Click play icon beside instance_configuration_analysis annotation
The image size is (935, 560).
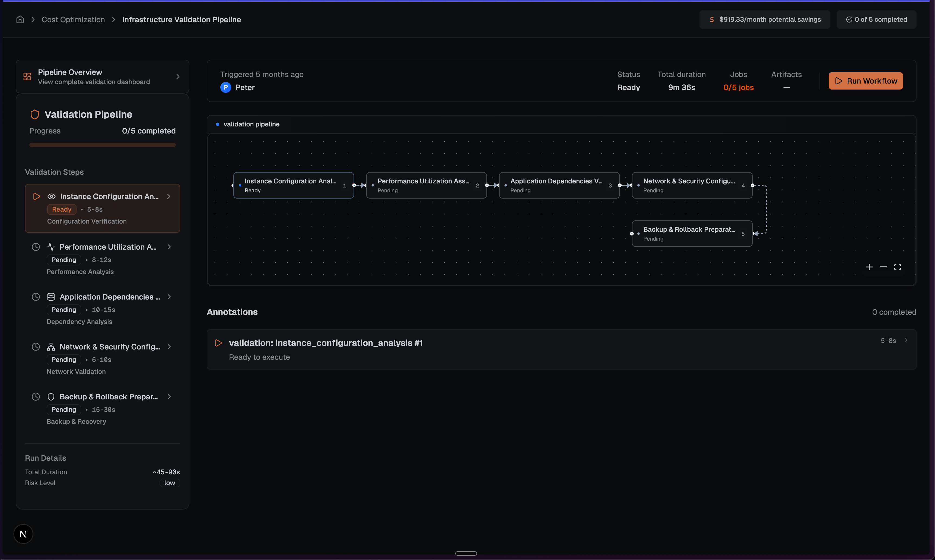[218, 343]
